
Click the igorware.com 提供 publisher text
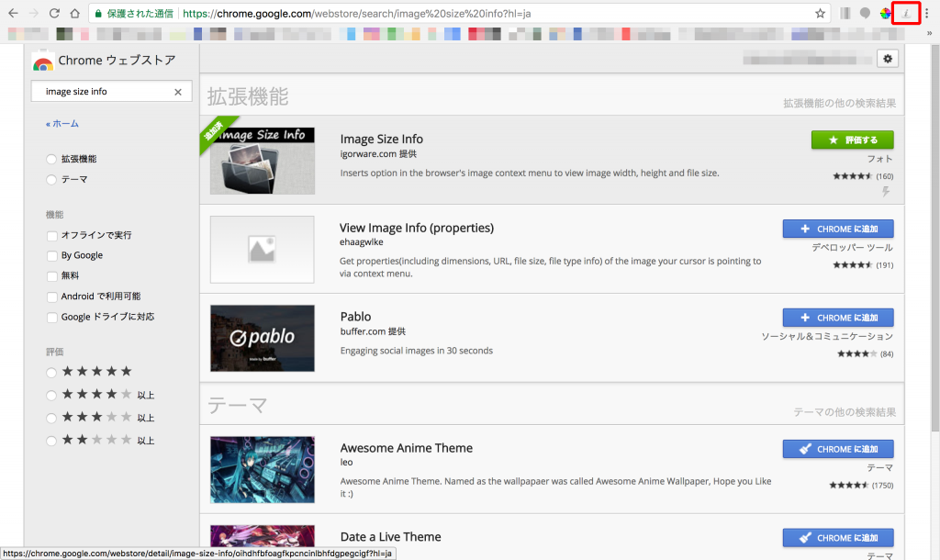tap(378, 154)
